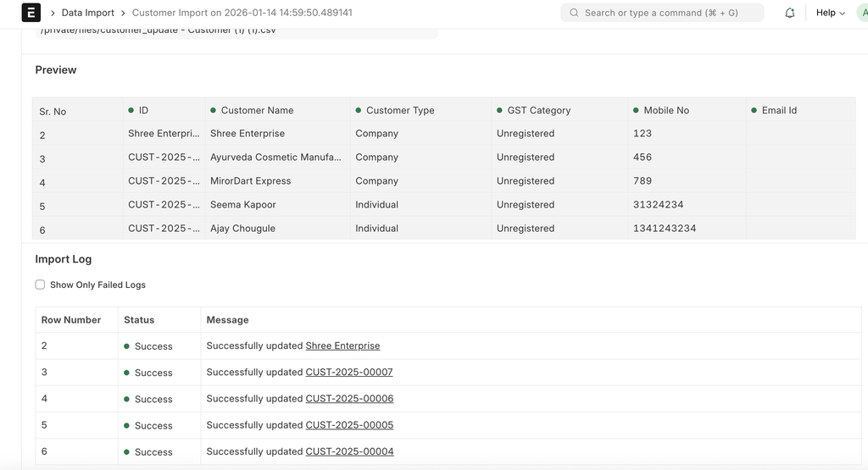Click the search magnifier icon

(x=574, y=13)
